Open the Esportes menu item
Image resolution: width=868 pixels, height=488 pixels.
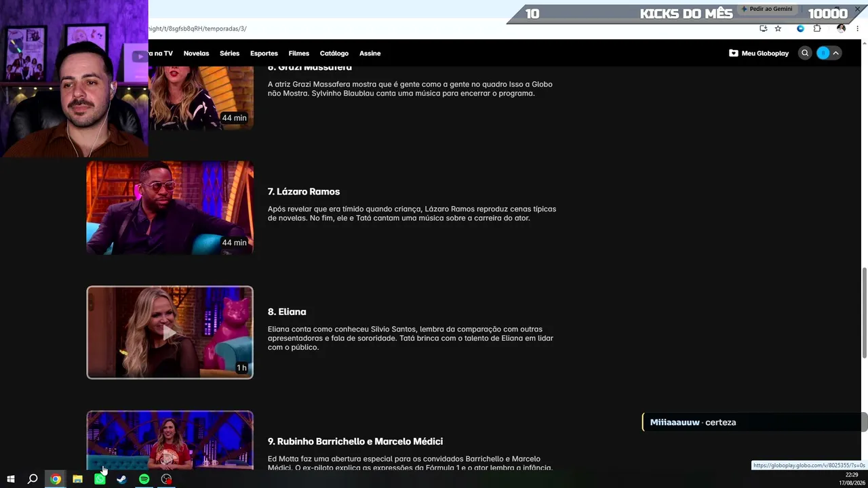tap(264, 54)
